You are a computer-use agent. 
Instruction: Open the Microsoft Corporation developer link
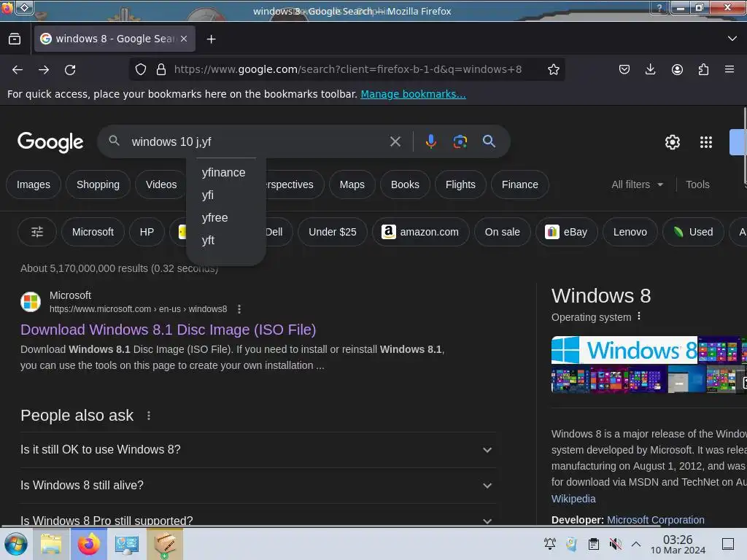(655, 520)
